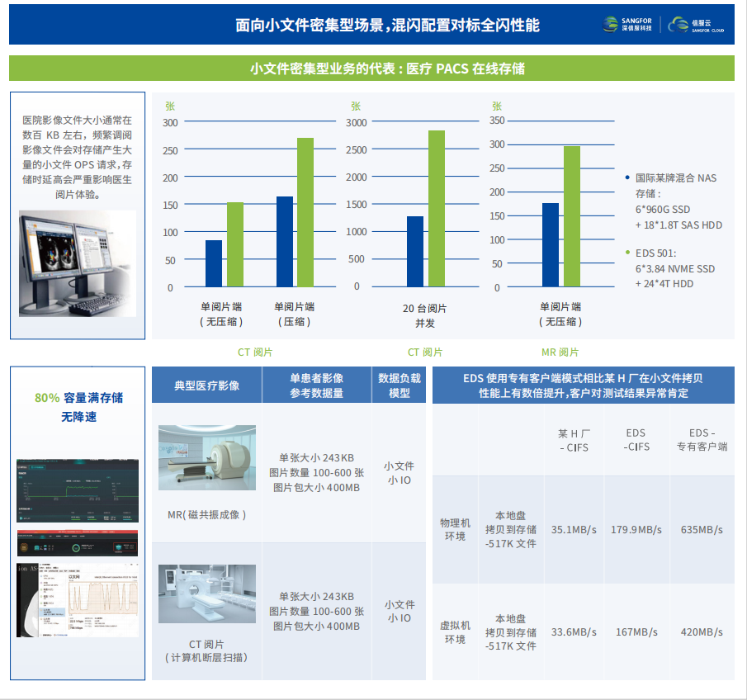The width and height of the screenshot is (747, 700).
Task: Click the mammogram and throughput graph screenshot
Action: [78, 599]
